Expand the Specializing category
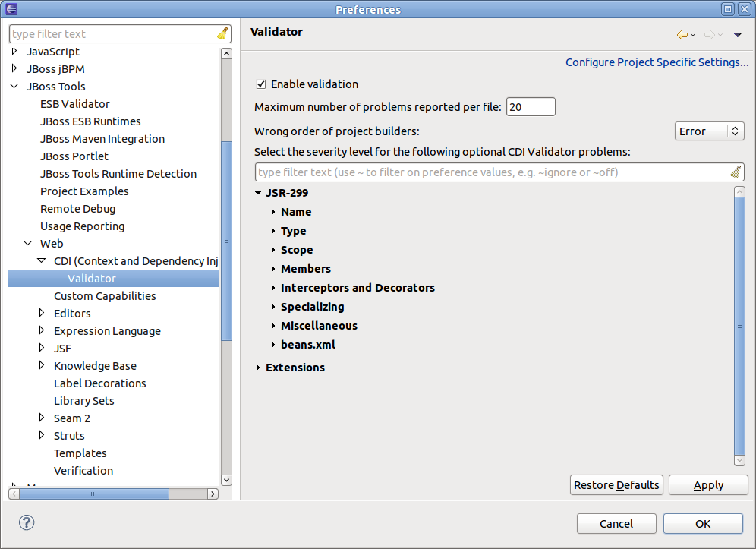The image size is (756, 549). click(273, 306)
